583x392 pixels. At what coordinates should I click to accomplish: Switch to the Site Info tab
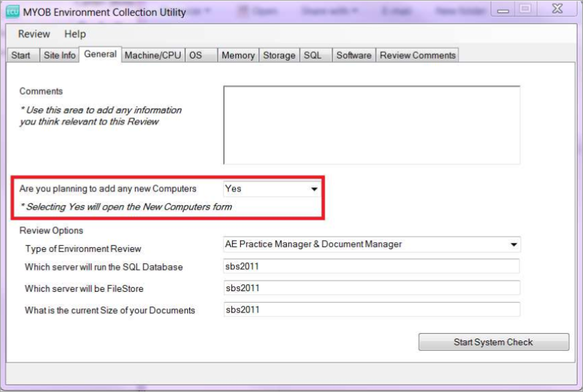click(x=60, y=55)
